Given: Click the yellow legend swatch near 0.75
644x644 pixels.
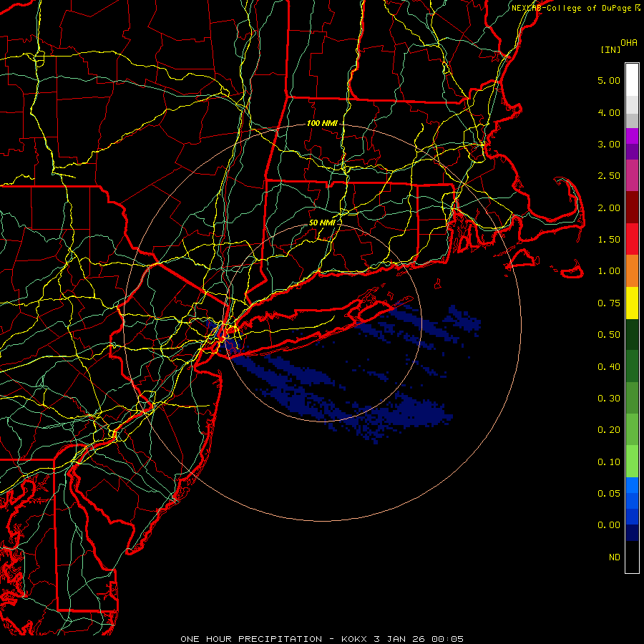Looking at the screenshot, I should coord(632,303).
